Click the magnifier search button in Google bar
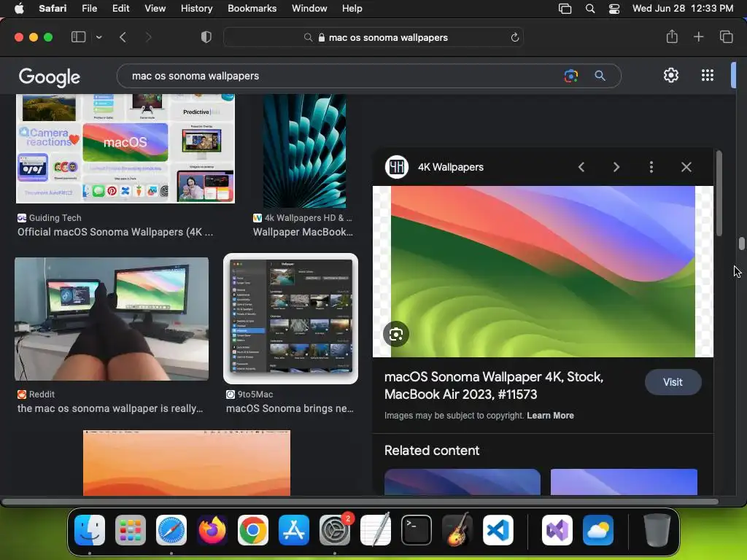The image size is (747, 560). 600,76
